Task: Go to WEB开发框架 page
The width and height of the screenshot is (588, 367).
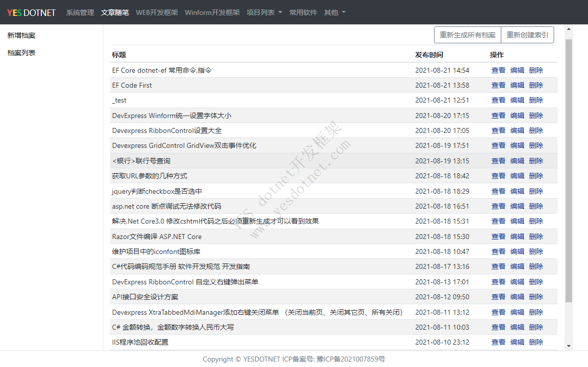Action: [x=157, y=12]
